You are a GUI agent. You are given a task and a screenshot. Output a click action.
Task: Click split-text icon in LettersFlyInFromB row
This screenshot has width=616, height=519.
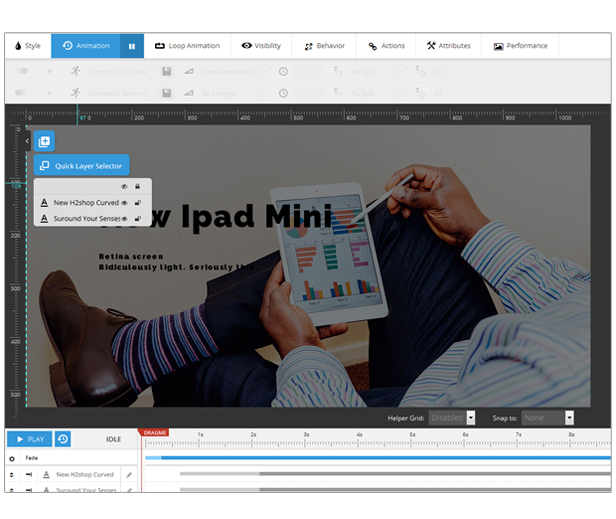tap(338, 71)
